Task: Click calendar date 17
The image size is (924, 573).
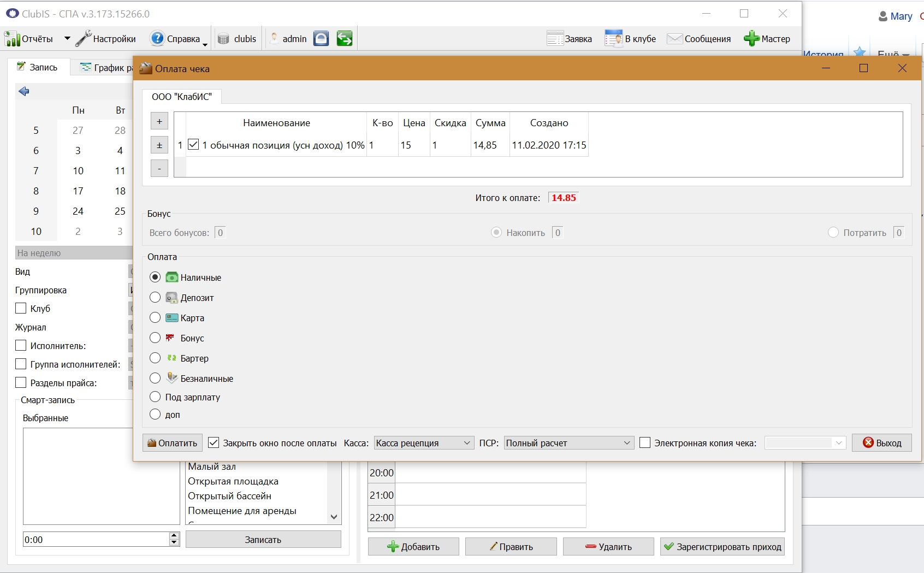Action: (x=78, y=191)
